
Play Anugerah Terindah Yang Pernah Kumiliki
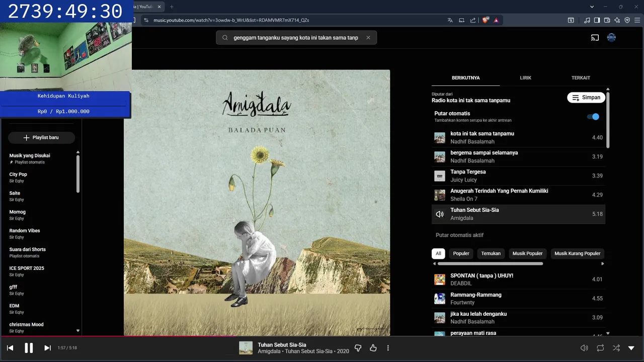click(518, 195)
